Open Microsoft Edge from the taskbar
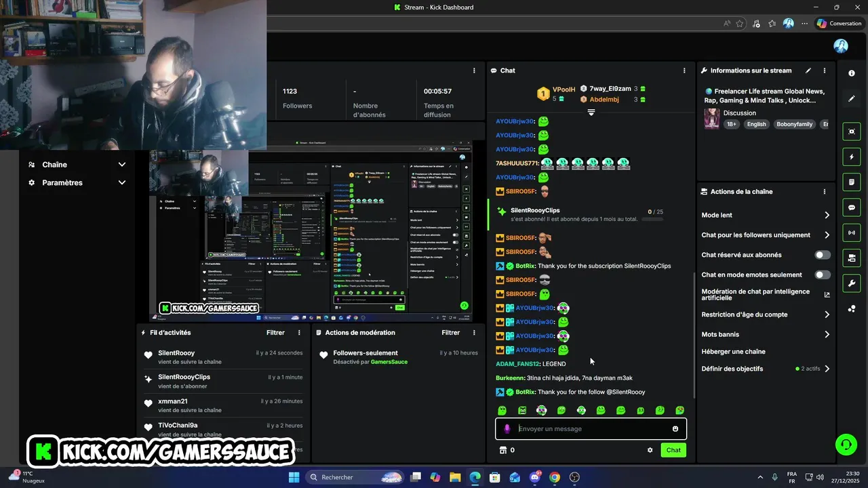 (x=475, y=477)
